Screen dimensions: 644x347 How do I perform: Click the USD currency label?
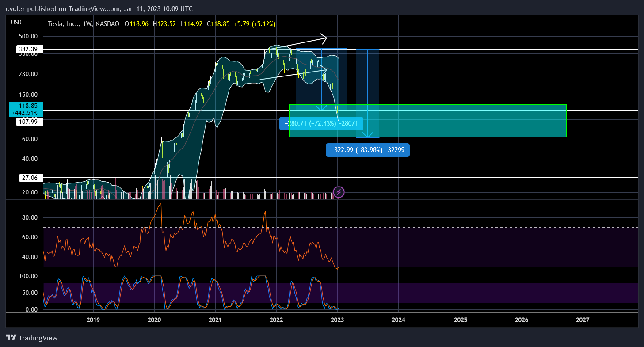click(16, 23)
